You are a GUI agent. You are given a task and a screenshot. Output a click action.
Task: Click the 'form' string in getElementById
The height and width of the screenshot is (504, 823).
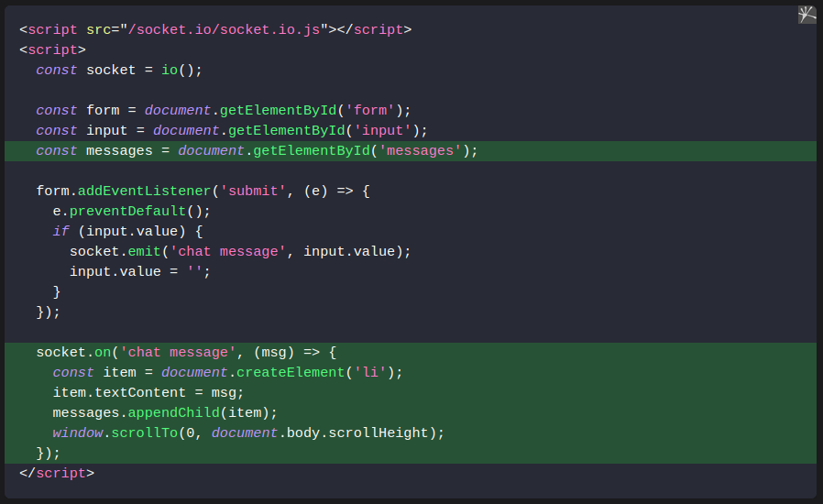370,110
